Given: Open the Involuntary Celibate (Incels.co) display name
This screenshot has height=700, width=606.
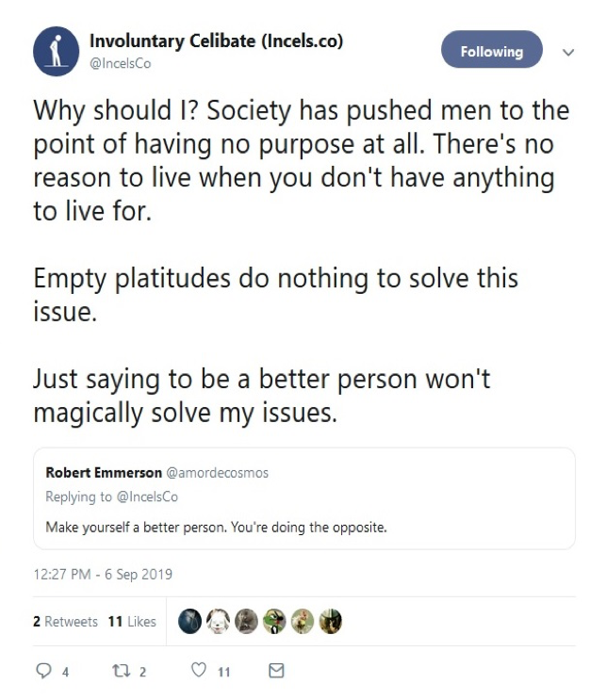Looking at the screenshot, I should point(216,41).
